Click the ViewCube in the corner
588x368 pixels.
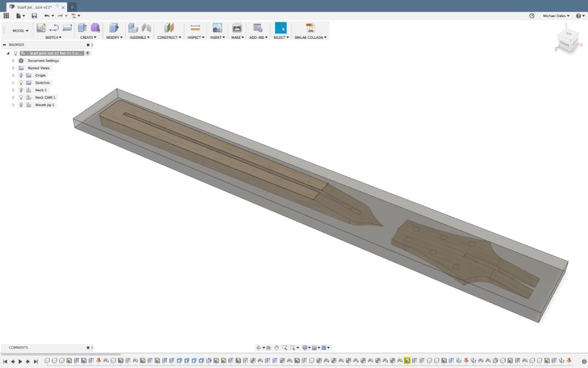point(567,39)
